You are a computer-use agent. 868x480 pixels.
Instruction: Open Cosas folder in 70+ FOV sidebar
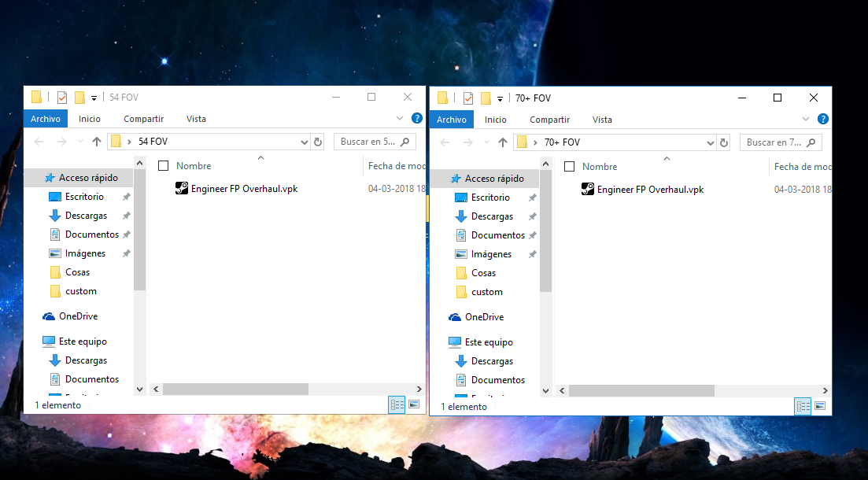coord(484,271)
